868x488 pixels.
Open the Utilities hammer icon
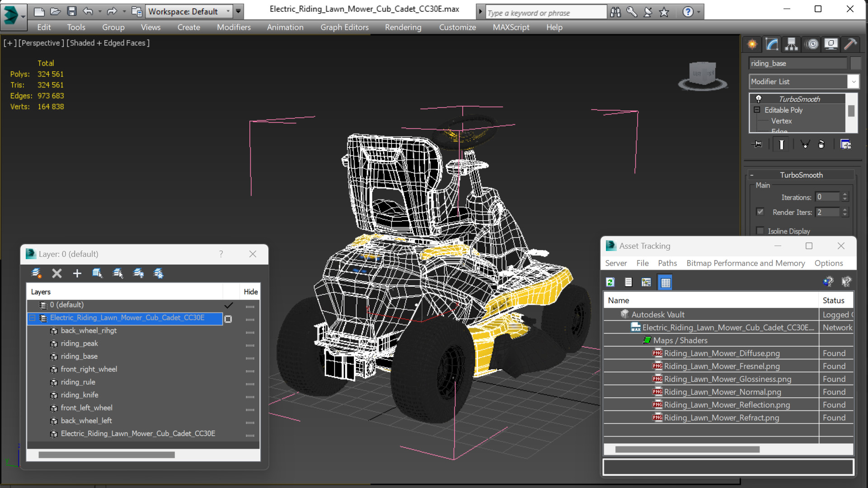pyautogui.click(x=850, y=44)
